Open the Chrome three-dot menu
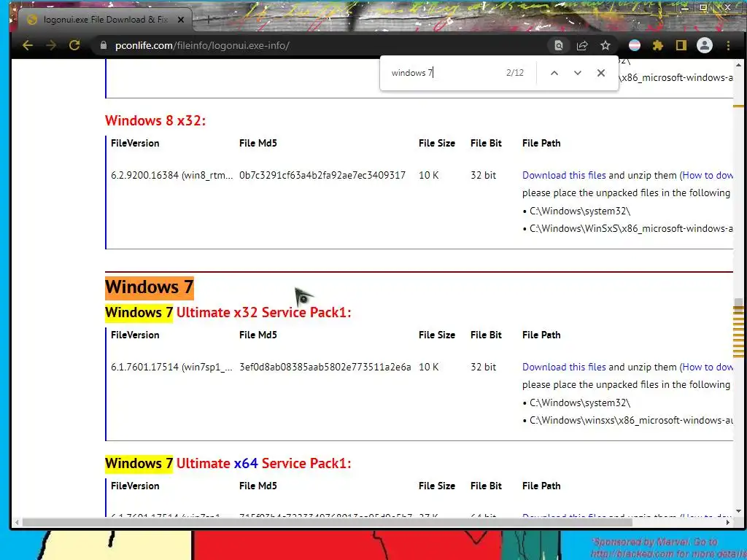 pos(728,45)
